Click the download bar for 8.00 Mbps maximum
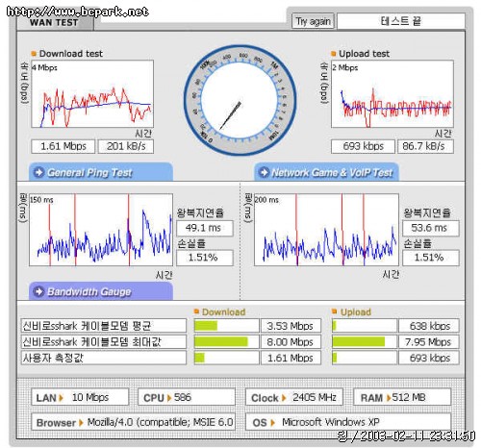481x448 pixels. click(x=226, y=341)
